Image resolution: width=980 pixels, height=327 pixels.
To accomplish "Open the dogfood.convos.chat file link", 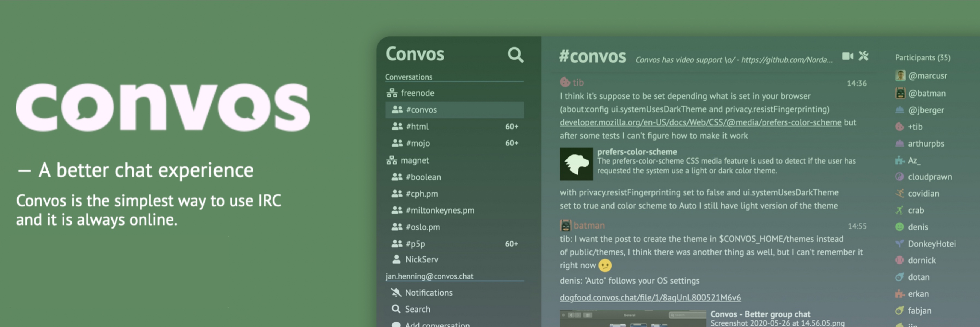I will [x=650, y=298].
